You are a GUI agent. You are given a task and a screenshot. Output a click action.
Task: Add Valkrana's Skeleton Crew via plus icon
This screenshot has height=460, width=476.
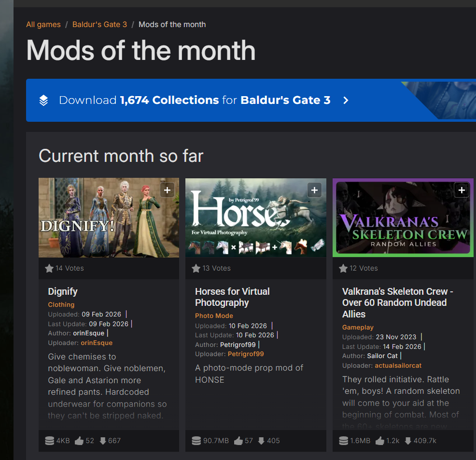[462, 190]
